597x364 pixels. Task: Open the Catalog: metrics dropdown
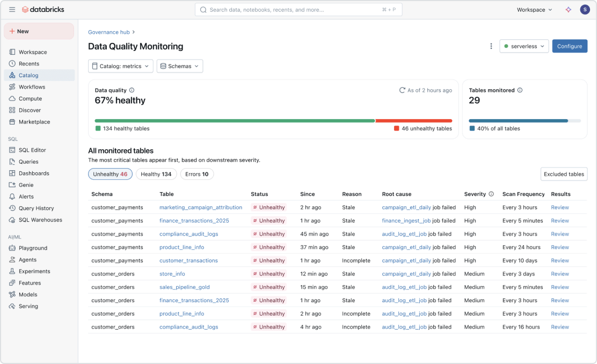coord(120,66)
